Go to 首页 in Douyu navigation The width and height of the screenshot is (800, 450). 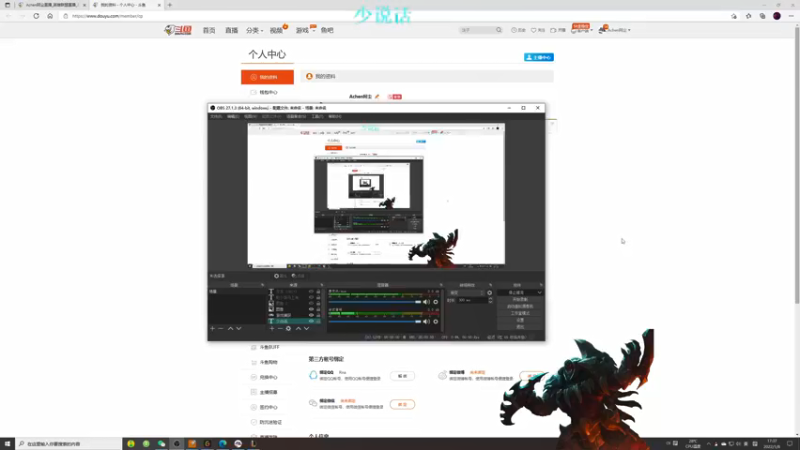209,31
